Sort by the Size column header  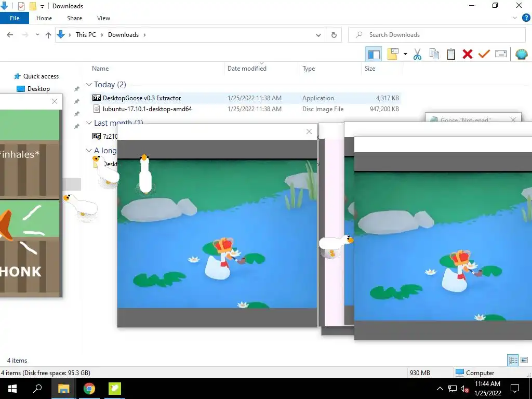coord(370,69)
